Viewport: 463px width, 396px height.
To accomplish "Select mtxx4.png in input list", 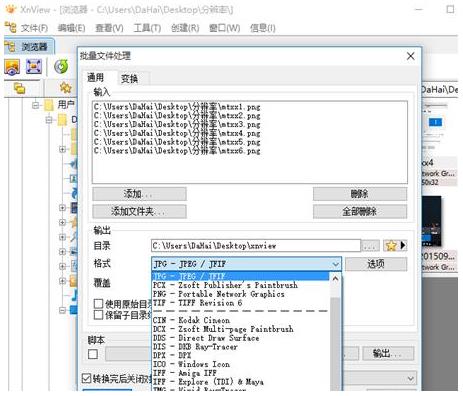I will coord(177,133).
